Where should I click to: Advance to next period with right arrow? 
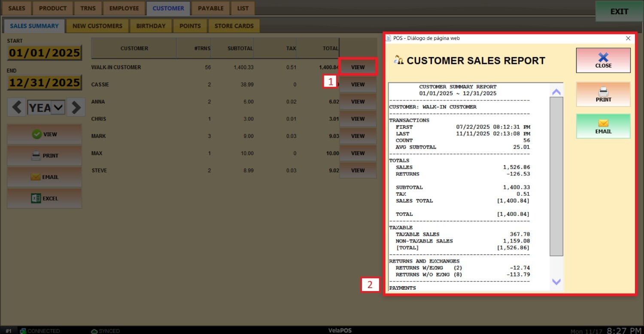click(76, 107)
